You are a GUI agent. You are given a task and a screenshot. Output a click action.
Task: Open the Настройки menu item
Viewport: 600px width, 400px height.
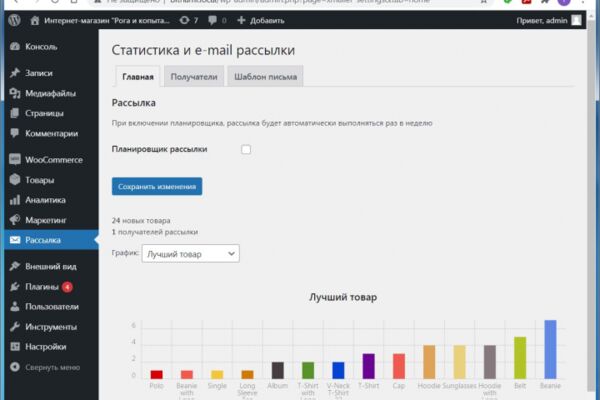point(51,347)
